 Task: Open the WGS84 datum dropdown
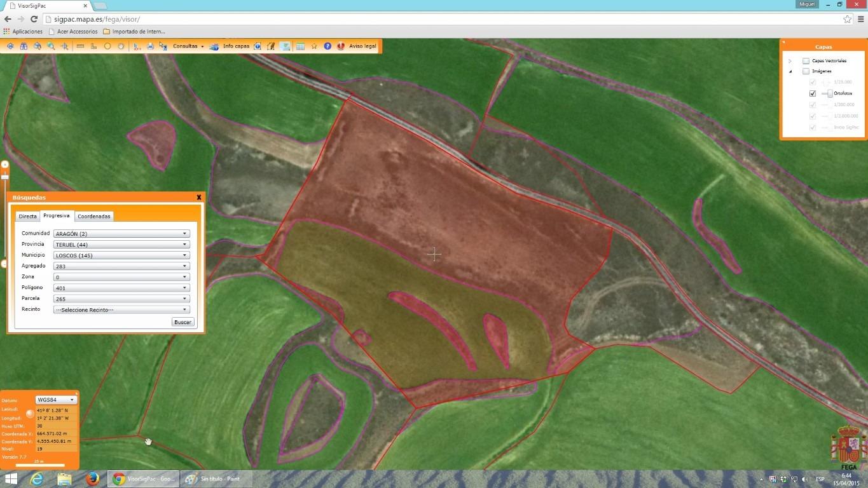pyautogui.click(x=56, y=400)
